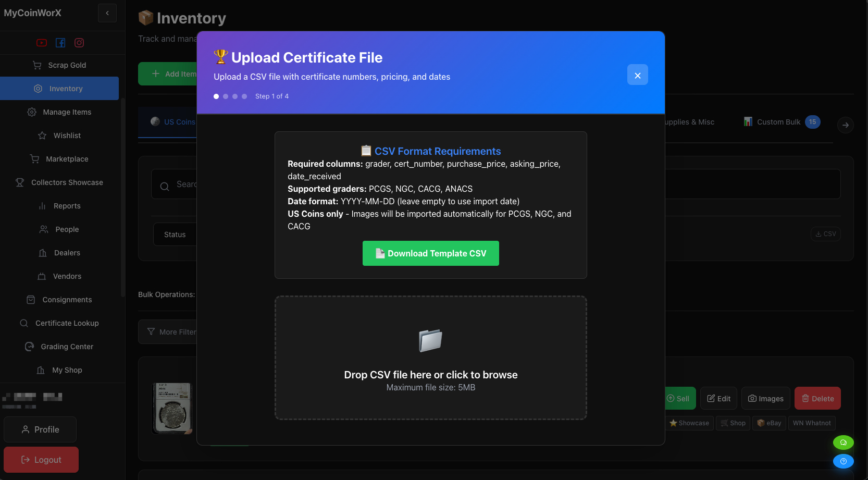Collapse the sidebar with the chevron button
The height and width of the screenshot is (480, 868).
click(107, 13)
